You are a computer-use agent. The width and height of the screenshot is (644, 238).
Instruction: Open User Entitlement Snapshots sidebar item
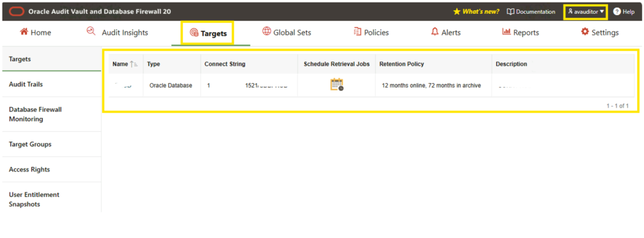click(x=52, y=200)
